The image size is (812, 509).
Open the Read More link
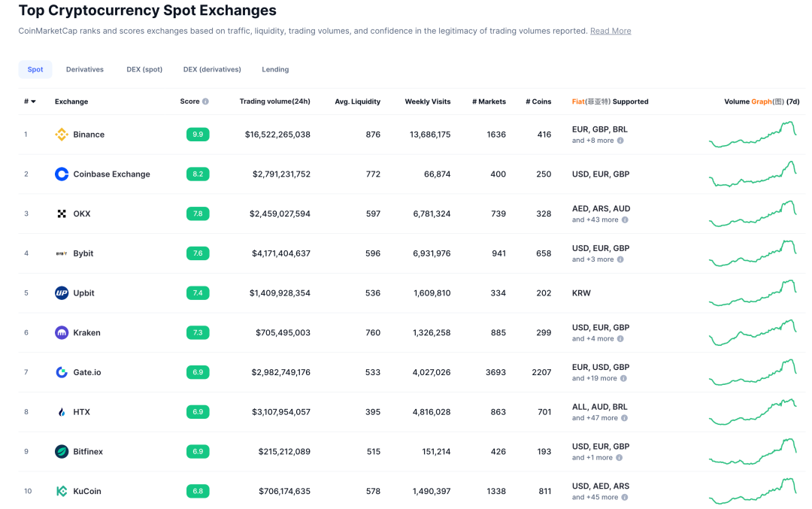(x=611, y=31)
